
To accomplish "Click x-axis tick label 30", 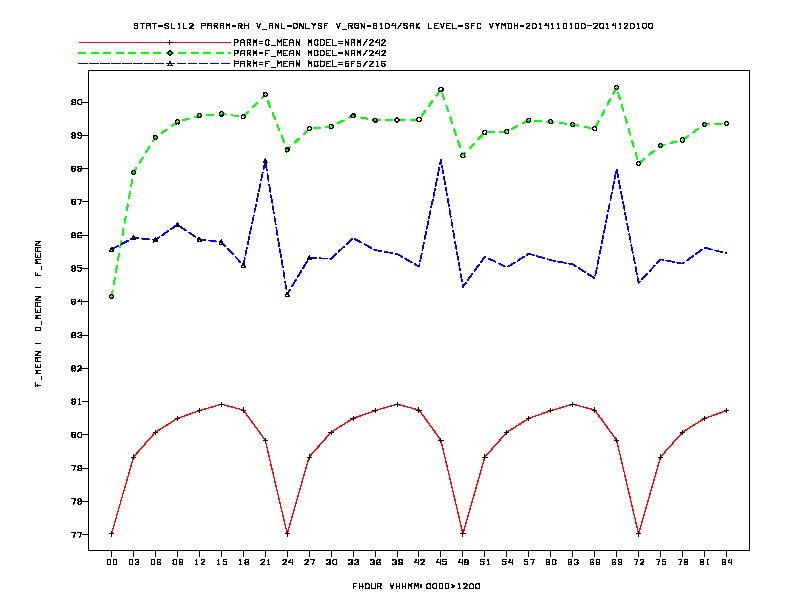I will tap(331, 562).
